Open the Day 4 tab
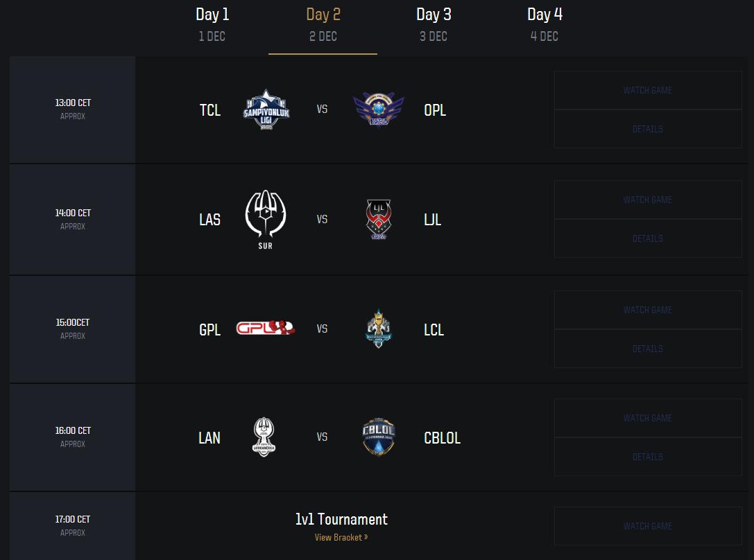754x560 pixels. (x=545, y=24)
